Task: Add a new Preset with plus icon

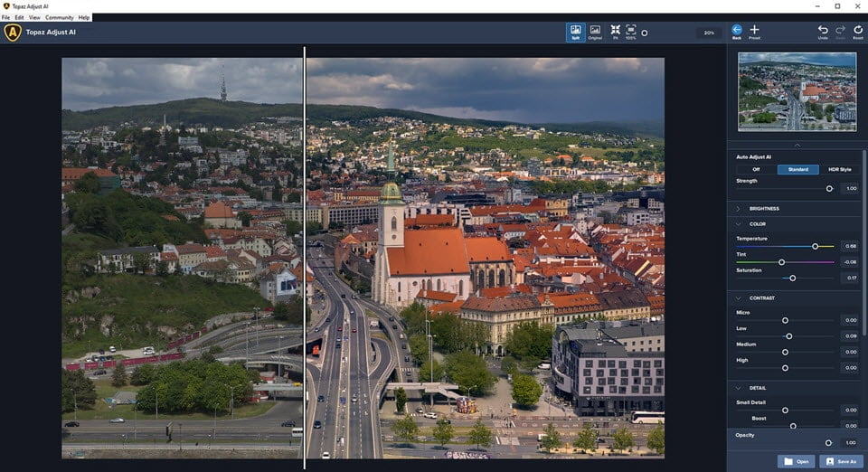Action: point(754,30)
